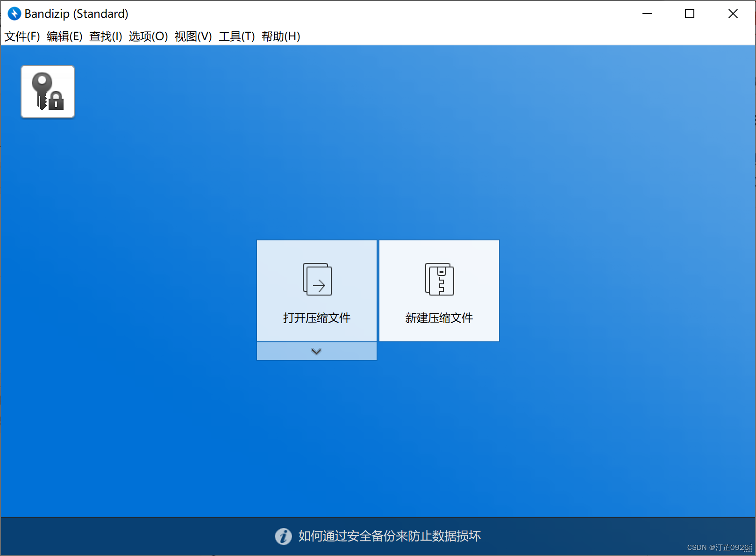Click the 新建压缩文件 button
Viewport: 756px width, 556px height.
tap(439, 291)
